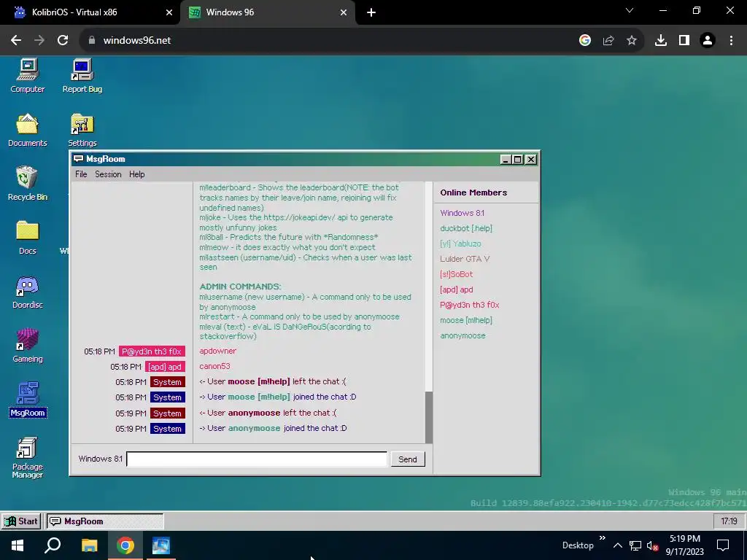Launch the Gameing shortcut
This screenshot has height=560, width=747.
coord(28,346)
